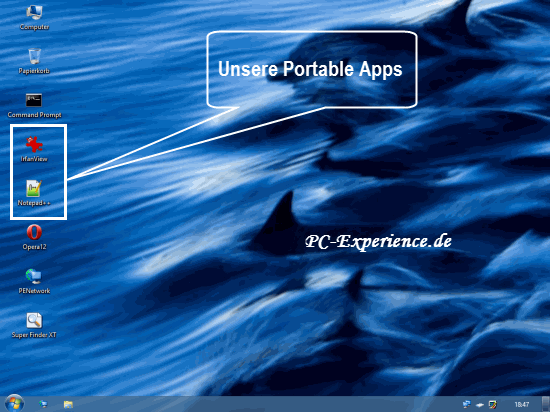The image size is (550, 412).
Task: Click the taskbar network computer icon
Action: [x=43, y=404]
